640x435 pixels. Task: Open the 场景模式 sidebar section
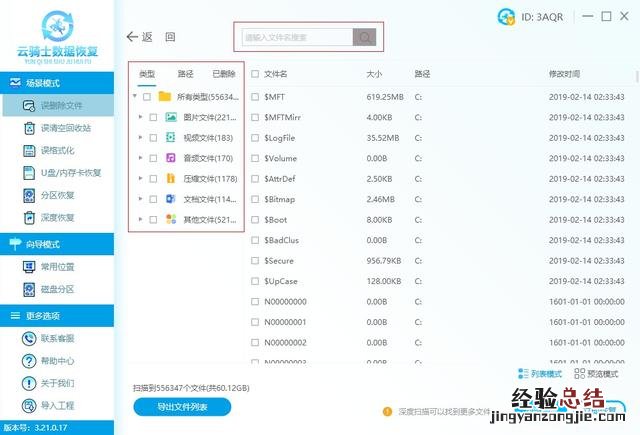coord(57,83)
